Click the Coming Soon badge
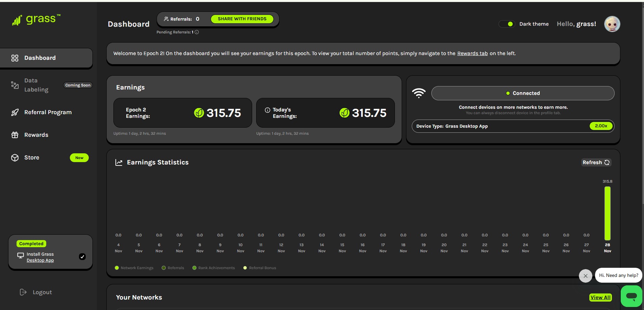Viewport: 644px width, 310px height. click(78, 85)
